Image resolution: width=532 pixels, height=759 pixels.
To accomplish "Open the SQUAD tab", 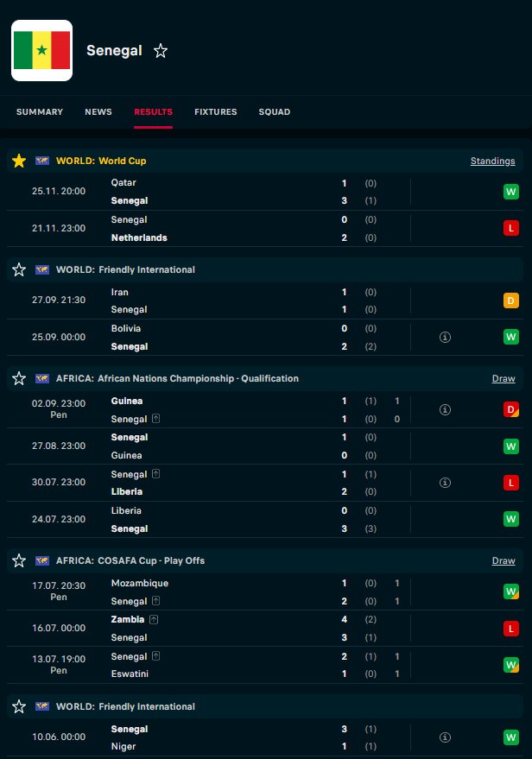I will pyautogui.click(x=274, y=111).
